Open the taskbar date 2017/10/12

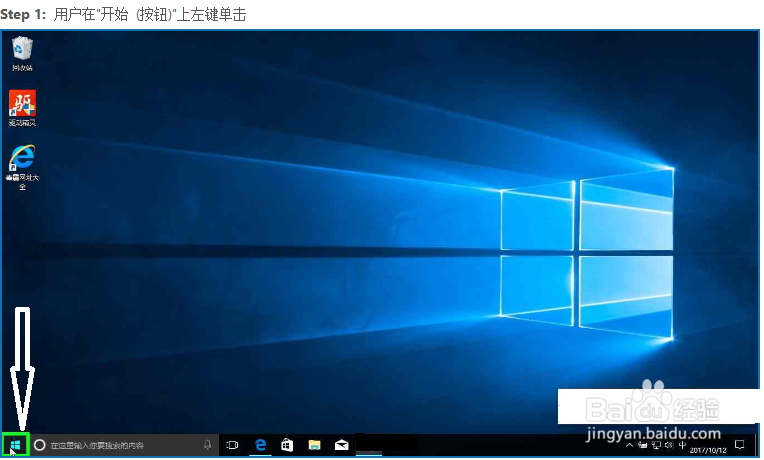click(x=707, y=451)
